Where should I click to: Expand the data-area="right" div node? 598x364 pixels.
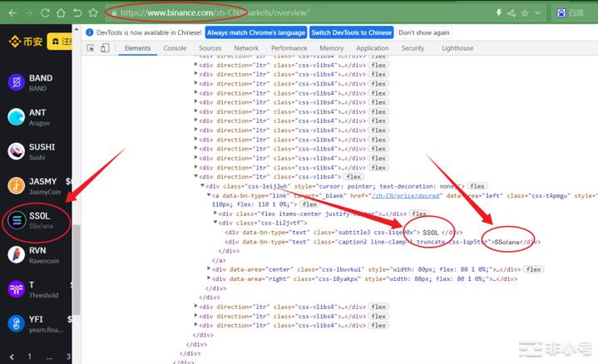pos(209,278)
